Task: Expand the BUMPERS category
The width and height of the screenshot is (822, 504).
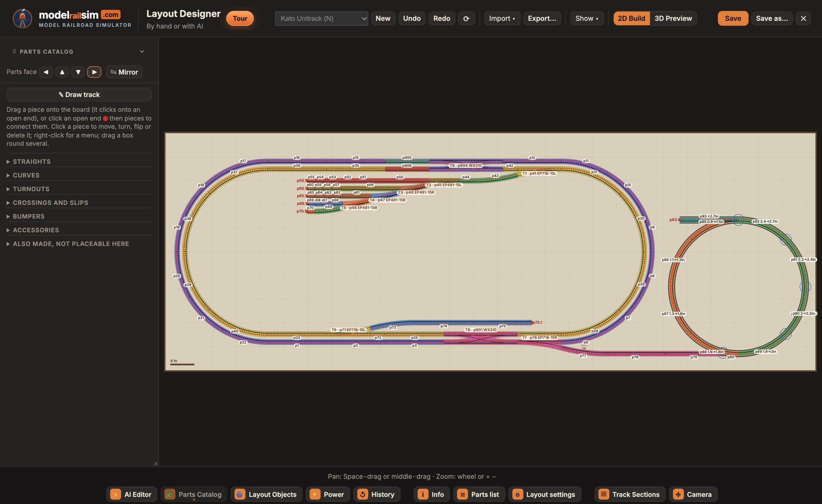Action: coord(79,216)
